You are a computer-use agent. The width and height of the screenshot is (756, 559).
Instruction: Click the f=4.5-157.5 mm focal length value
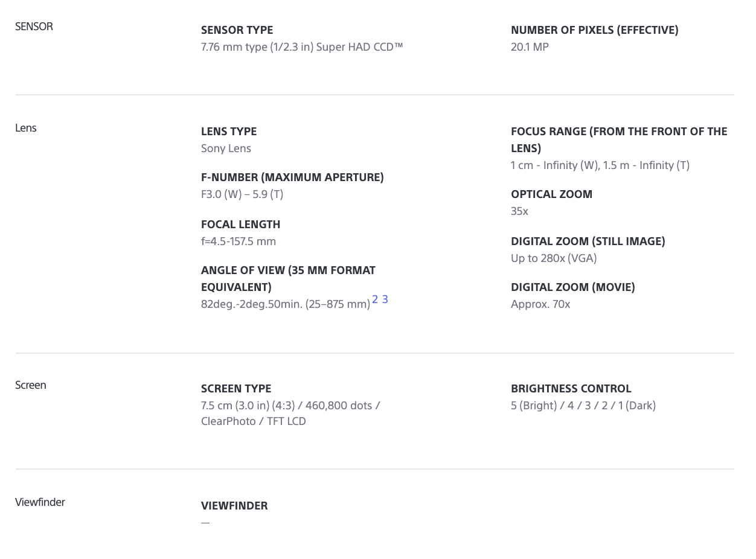(239, 241)
